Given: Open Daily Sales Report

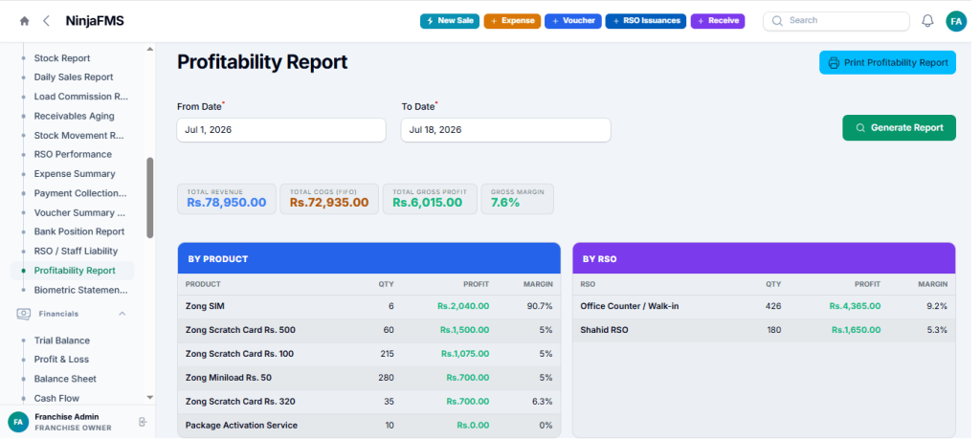Looking at the screenshot, I should (74, 77).
